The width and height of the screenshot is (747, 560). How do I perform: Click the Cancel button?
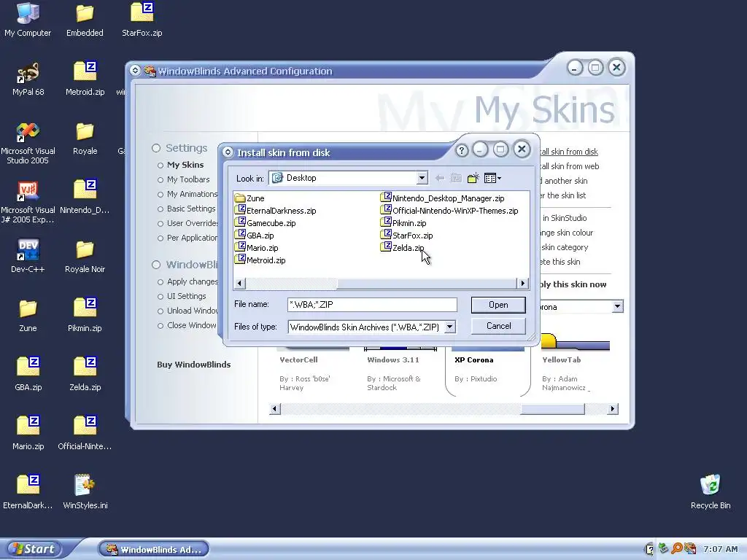coord(498,326)
